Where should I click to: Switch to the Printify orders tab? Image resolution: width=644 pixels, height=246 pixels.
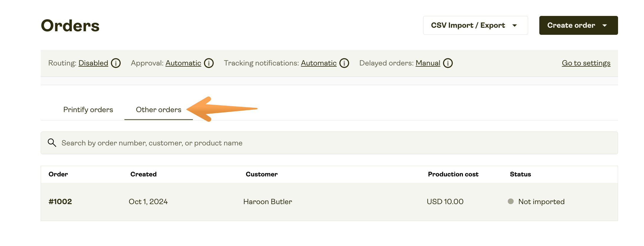tap(88, 110)
